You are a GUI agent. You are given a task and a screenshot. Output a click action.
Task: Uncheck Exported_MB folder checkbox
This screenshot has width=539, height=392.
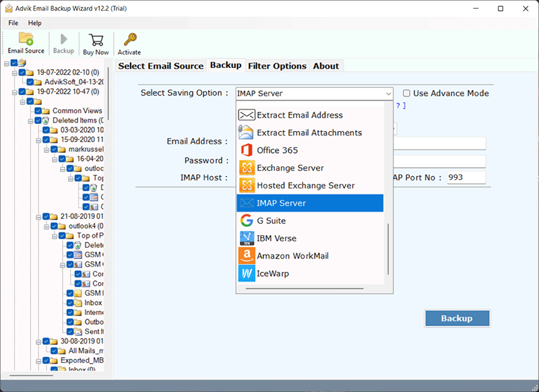tap(46, 360)
